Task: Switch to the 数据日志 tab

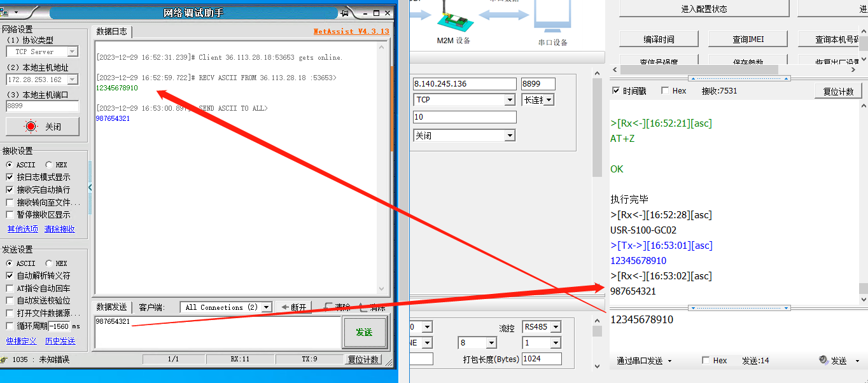Action: [x=112, y=32]
